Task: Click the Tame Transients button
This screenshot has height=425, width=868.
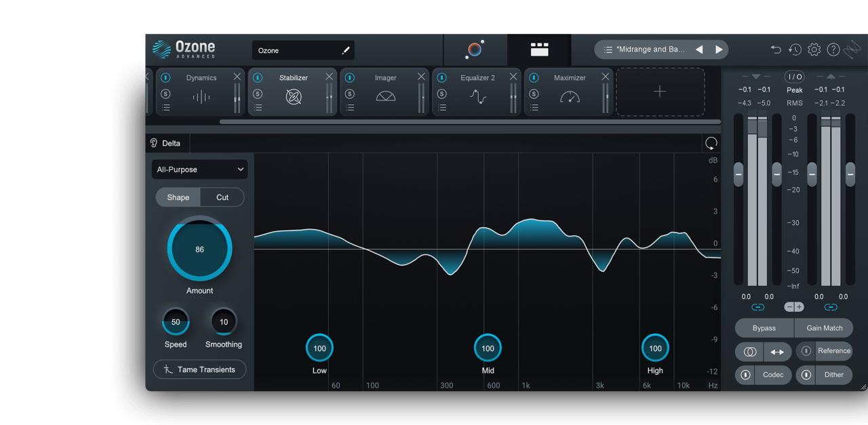Action: [x=199, y=369]
